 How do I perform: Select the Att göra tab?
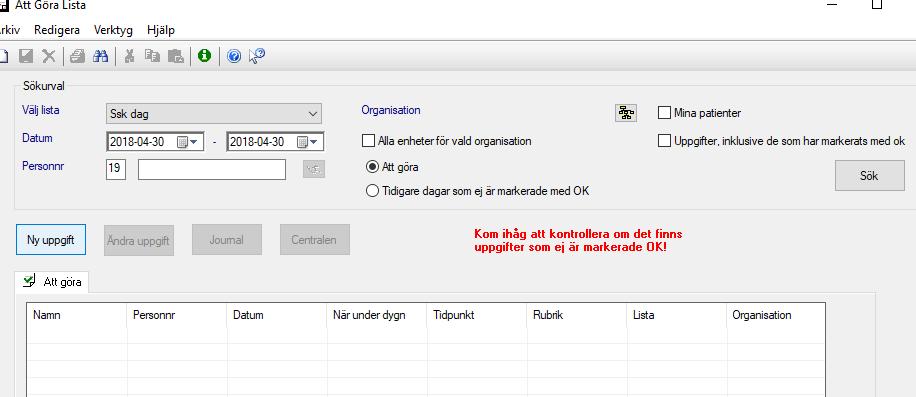[52, 283]
